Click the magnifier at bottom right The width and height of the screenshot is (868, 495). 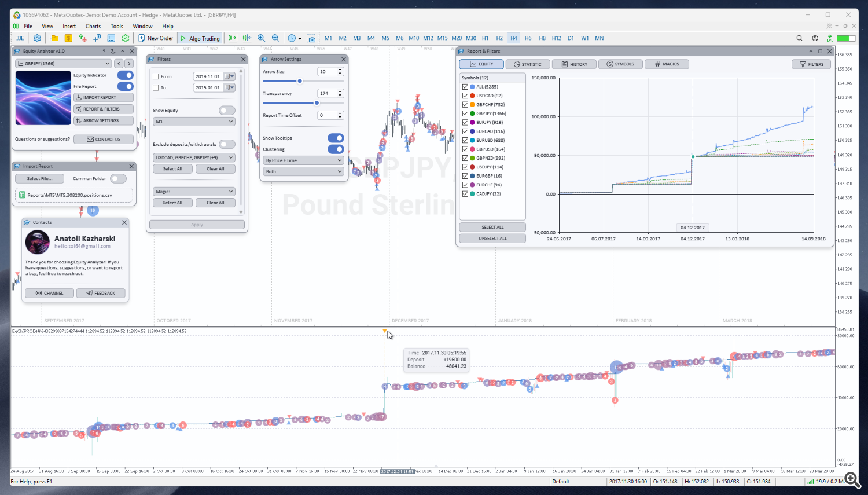[x=852, y=479]
